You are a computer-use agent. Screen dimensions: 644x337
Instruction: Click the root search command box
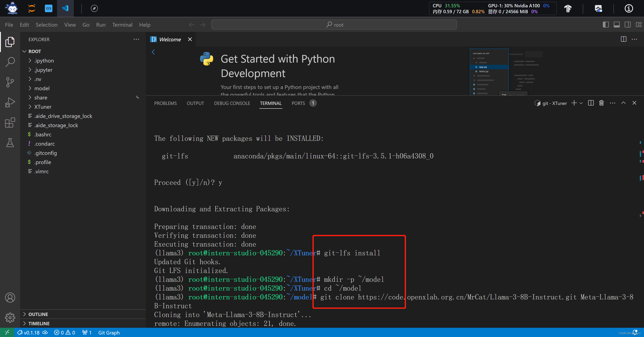click(x=334, y=25)
